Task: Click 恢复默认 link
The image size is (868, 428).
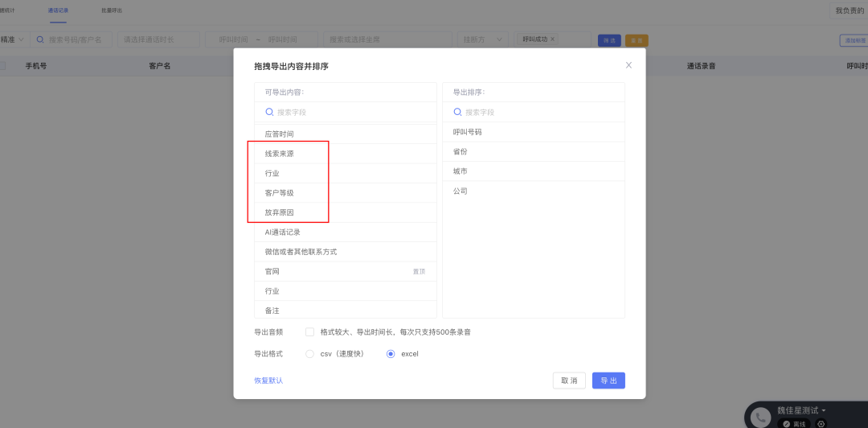Action: [268, 381]
